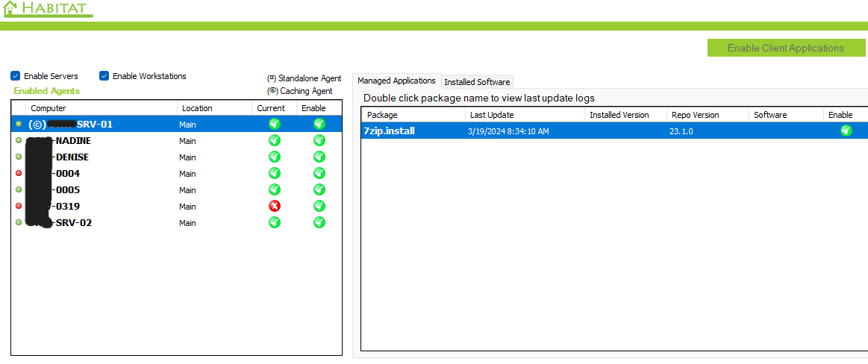Toggle Enable for the 7zip.install package
This screenshot has height=364, width=868.
pyautogui.click(x=846, y=131)
